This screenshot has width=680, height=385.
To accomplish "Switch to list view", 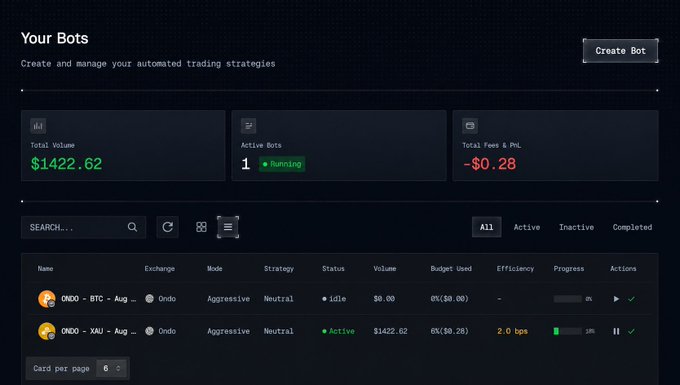I will coord(228,227).
